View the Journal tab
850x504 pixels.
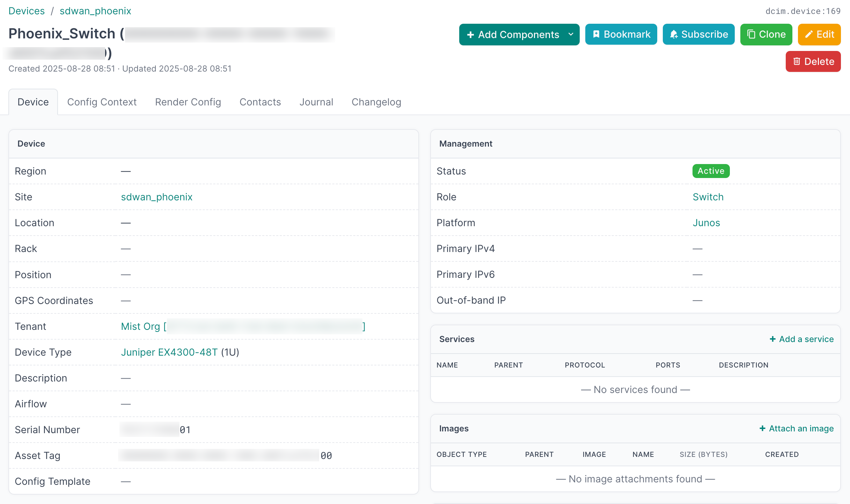[x=316, y=102]
